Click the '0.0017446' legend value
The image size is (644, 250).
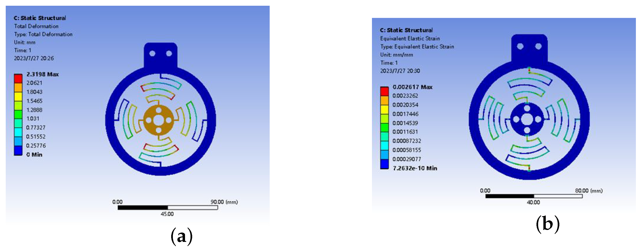click(x=405, y=114)
